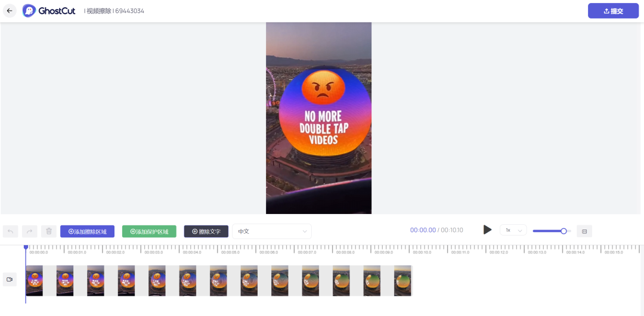
Task: Select the first video clip thumbnail
Action: [x=34, y=281]
